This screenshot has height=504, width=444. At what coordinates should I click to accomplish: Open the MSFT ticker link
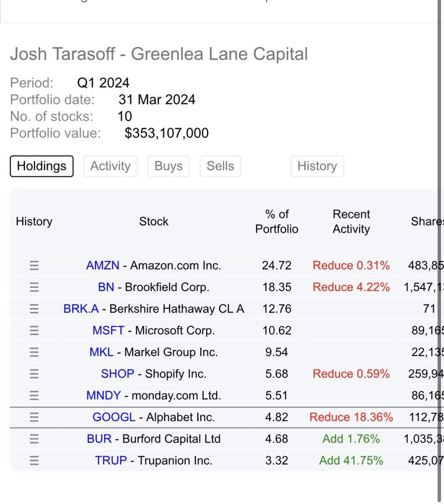(108, 331)
